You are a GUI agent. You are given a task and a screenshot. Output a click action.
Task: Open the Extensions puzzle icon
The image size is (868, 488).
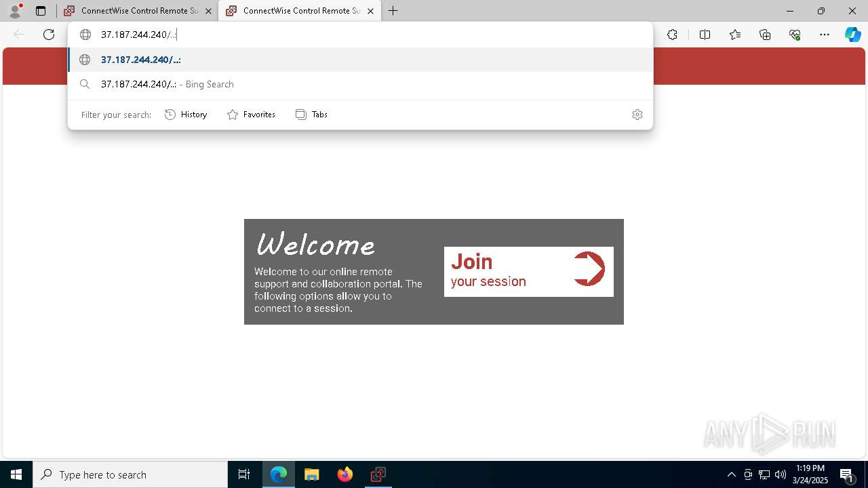(672, 35)
